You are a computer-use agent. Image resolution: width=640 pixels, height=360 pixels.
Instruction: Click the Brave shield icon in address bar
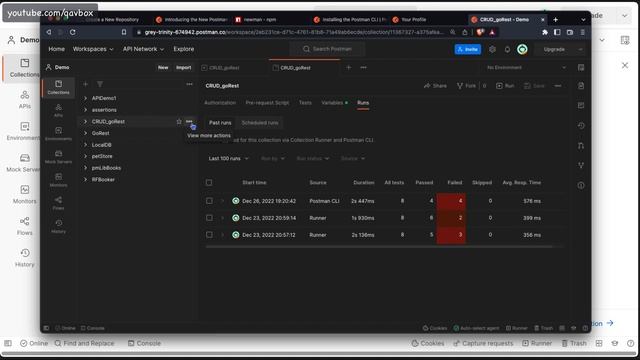click(x=480, y=32)
